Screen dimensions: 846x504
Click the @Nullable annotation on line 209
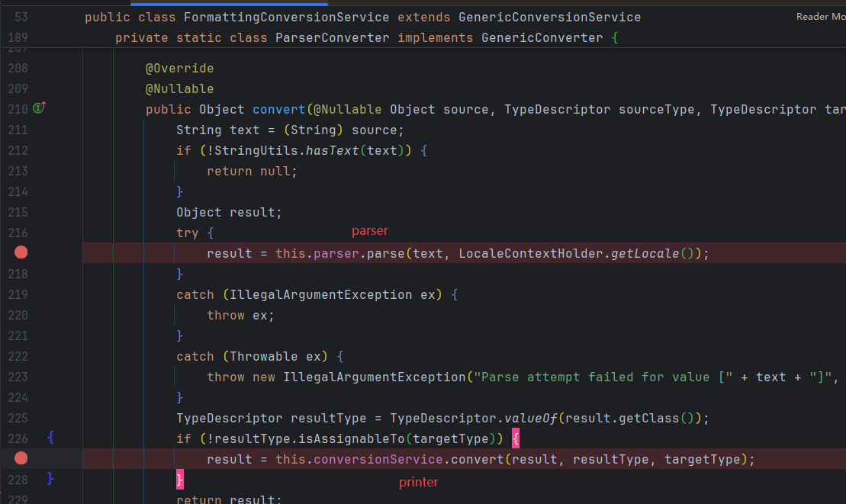tap(180, 89)
